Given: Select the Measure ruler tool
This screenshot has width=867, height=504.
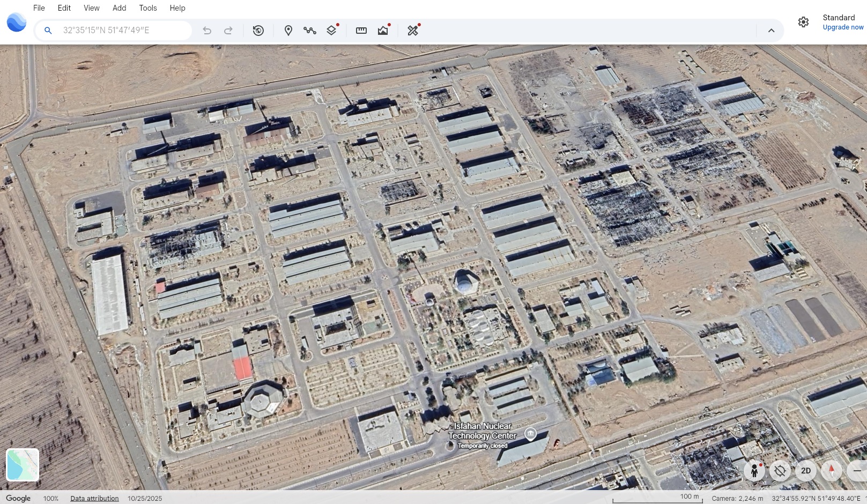Looking at the screenshot, I should 361,31.
